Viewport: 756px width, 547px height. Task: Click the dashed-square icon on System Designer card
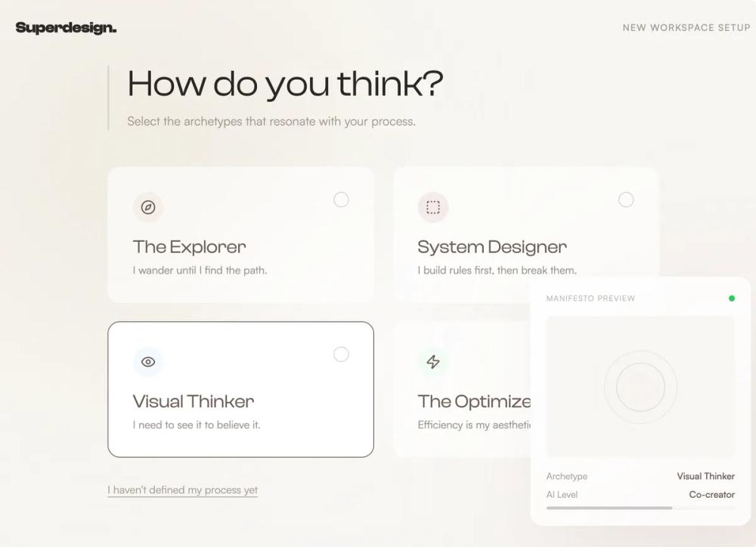click(432, 208)
